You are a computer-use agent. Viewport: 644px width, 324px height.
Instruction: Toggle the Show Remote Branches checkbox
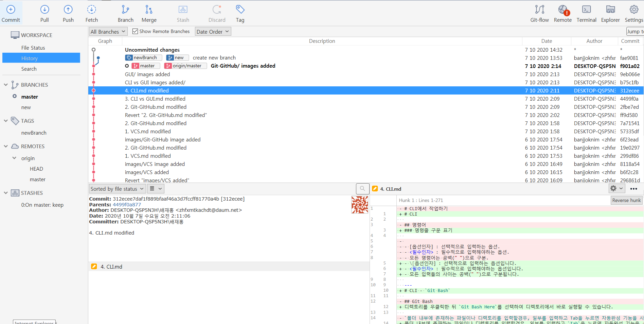click(135, 31)
